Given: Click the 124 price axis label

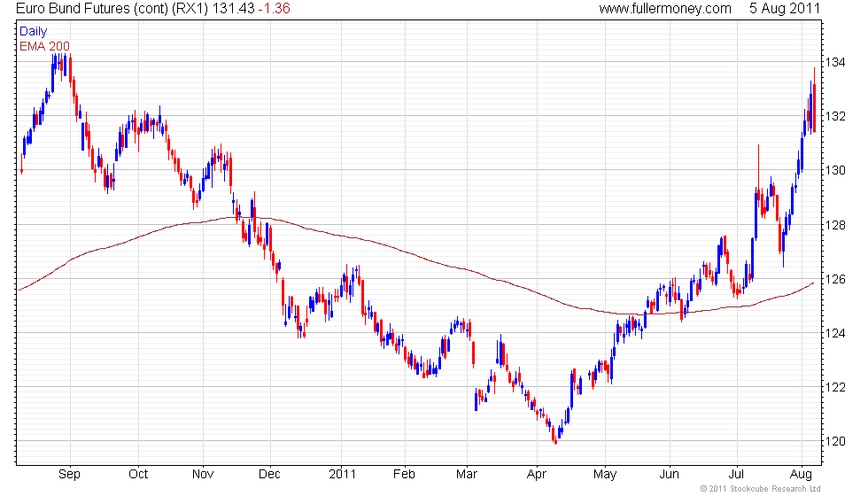Looking at the screenshot, I should [x=835, y=333].
